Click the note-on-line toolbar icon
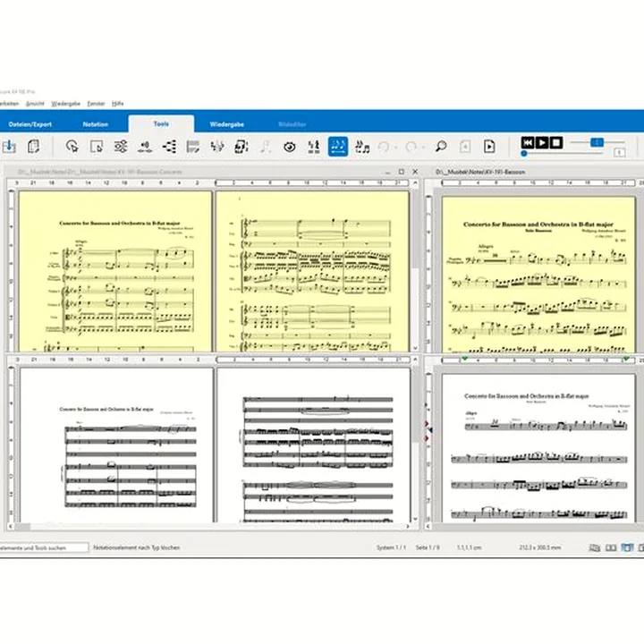Viewport: 644px width, 644px height. (145, 147)
